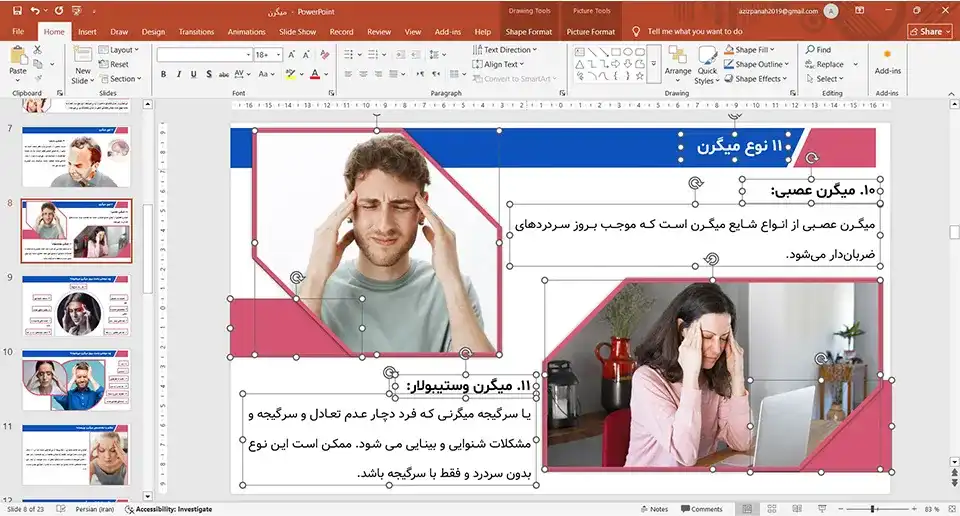Click the Paste clipboard icon
960x516 pixels.
(18, 56)
